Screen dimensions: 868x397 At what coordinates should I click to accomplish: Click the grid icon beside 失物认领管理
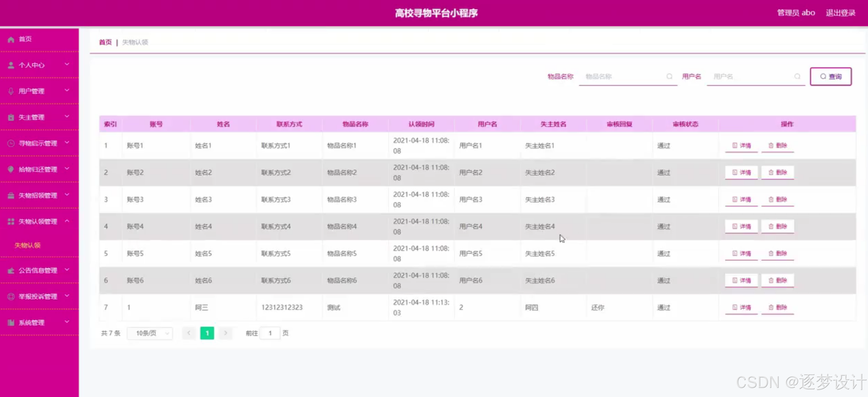(x=11, y=222)
